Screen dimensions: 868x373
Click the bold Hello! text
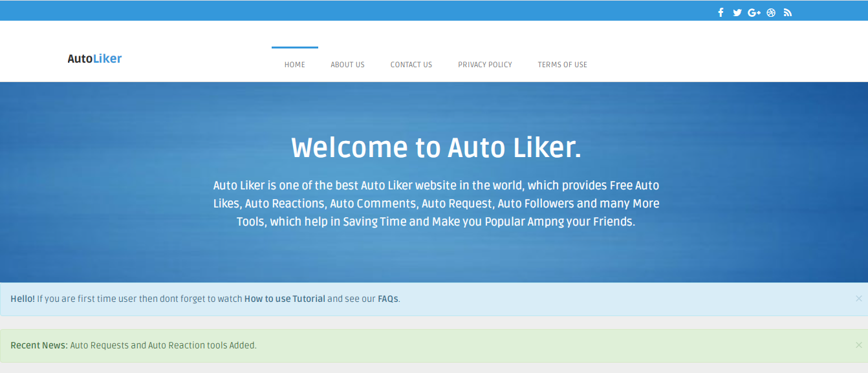[23, 299]
